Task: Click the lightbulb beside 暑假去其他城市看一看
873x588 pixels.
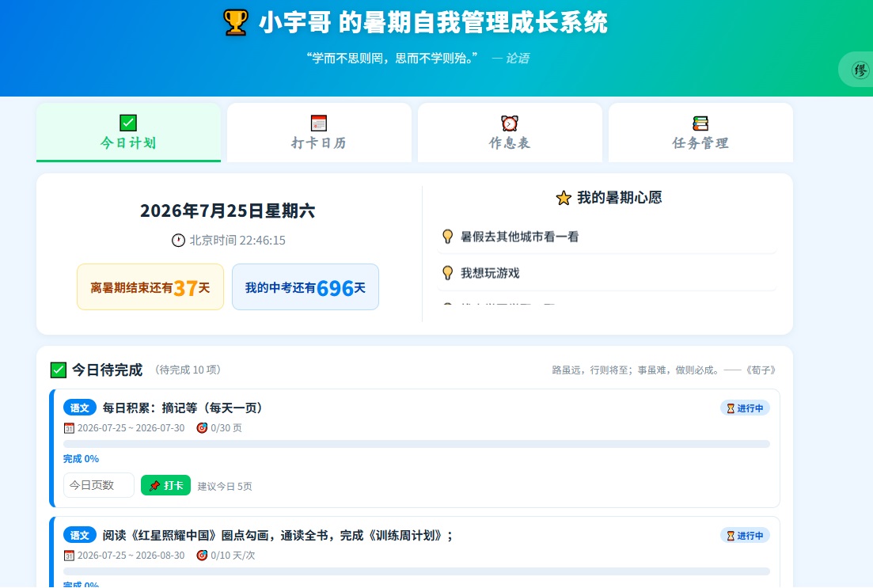Action: coord(448,237)
